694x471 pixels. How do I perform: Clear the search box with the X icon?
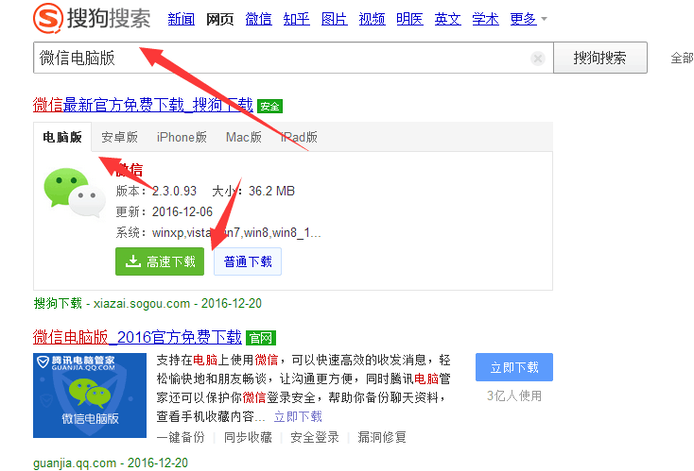point(538,59)
